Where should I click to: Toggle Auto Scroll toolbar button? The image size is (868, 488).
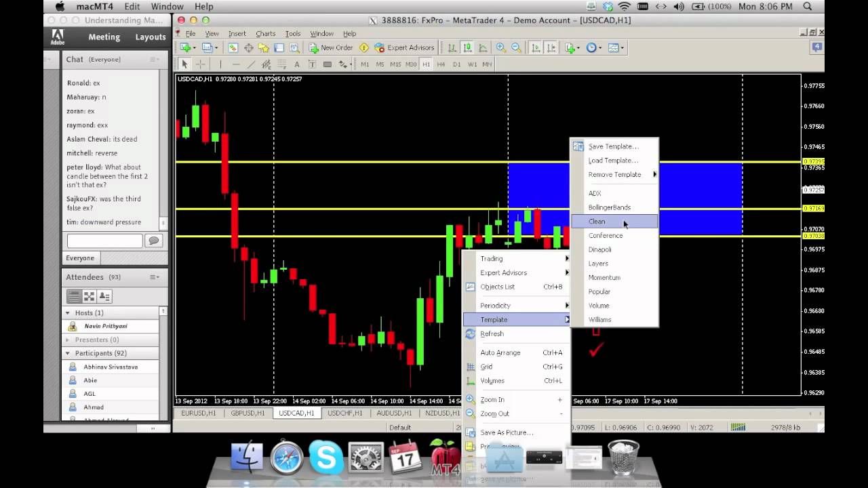[536, 47]
